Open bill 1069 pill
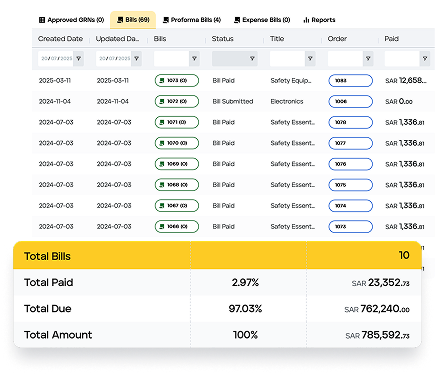The width and height of the screenshot is (435, 375). pos(177,164)
